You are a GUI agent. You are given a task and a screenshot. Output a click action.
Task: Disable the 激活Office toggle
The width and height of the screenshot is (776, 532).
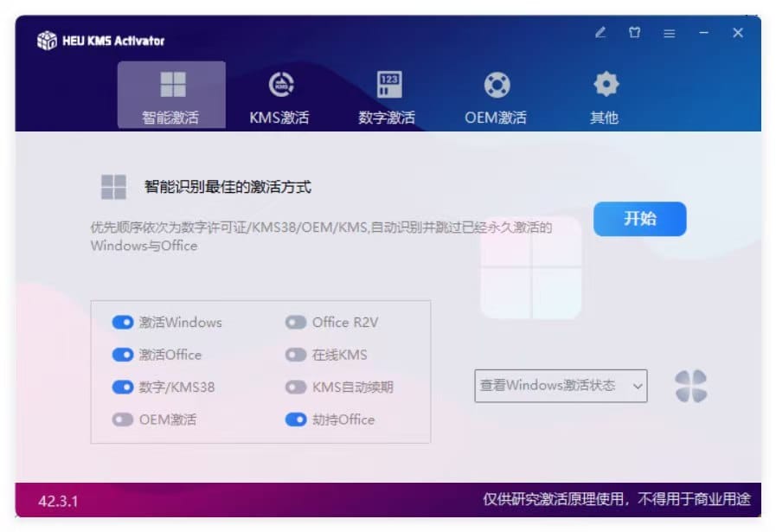pos(123,355)
